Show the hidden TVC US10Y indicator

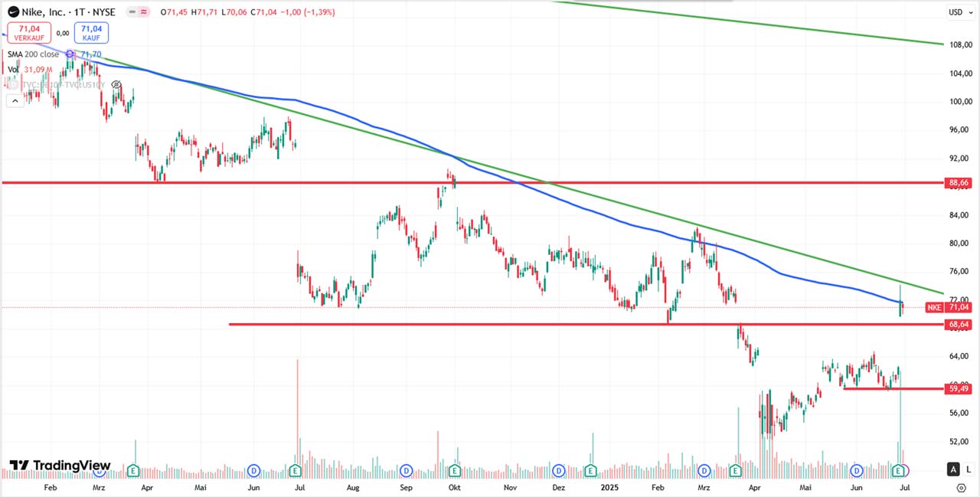coord(116,85)
